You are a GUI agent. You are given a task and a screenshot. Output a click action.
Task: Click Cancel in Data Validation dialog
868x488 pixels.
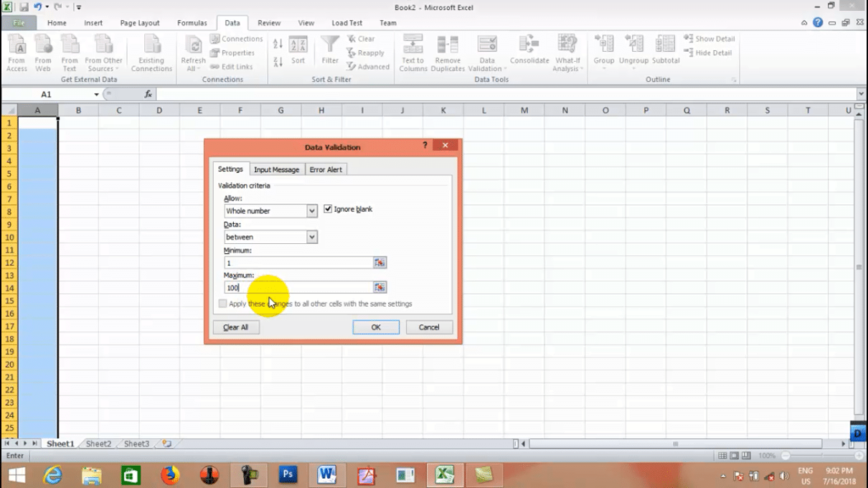pos(428,327)
